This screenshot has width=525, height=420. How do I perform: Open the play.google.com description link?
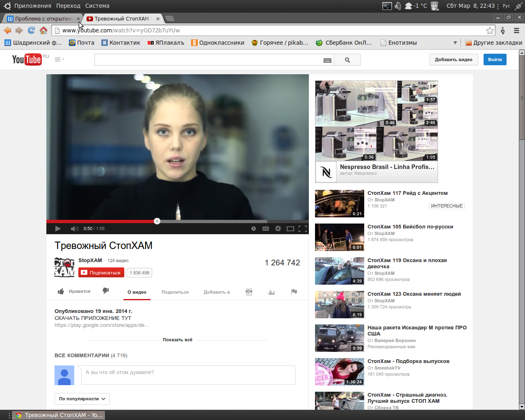tap(102, 325)
